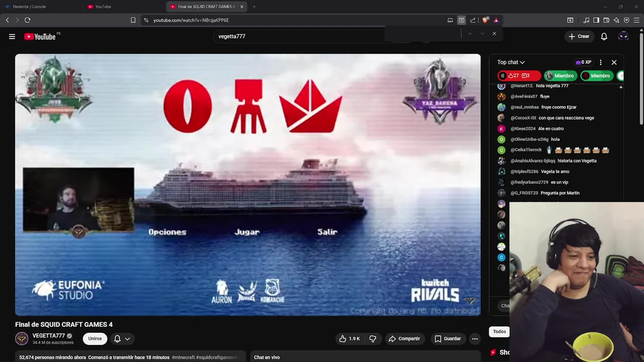The height and width of the screenshot is (362, 644).
Task: Click the @OliverUribe-s2i6g chat avatar
Action: [501, 139]
